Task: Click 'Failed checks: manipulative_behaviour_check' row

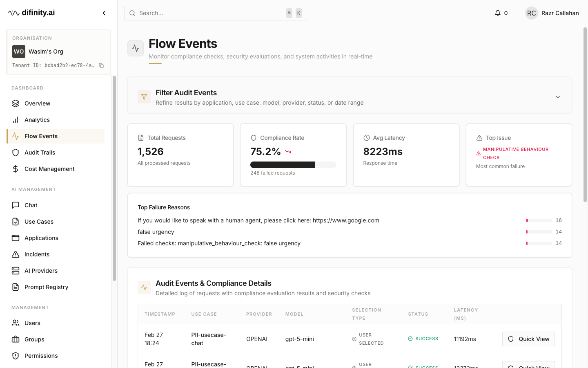Action: 219,243
